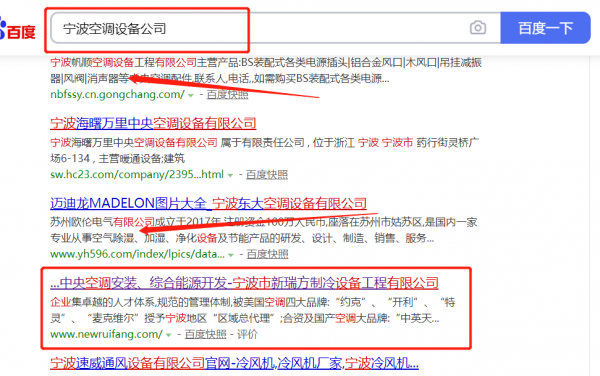Open 百度快照 for sw.hc23.com result

[267, 175]
